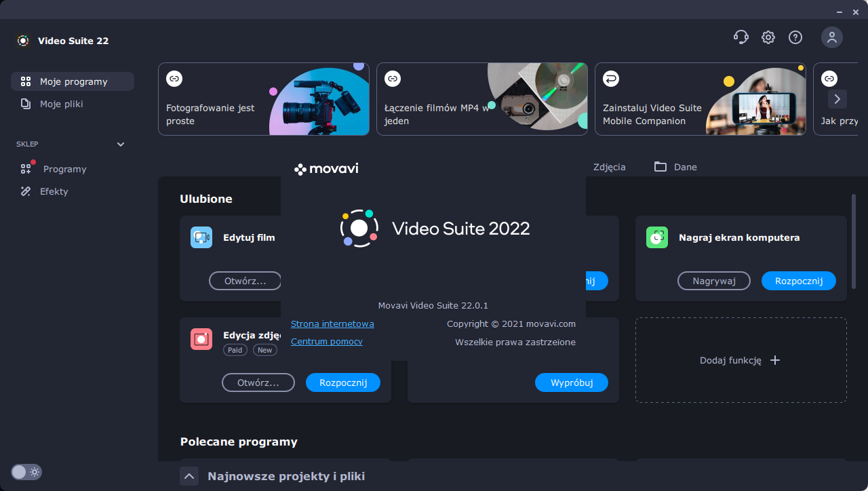Click the Wypróbuj button
Image resolution: width=868 pixels, height=491 pixels.
[572, 382]
